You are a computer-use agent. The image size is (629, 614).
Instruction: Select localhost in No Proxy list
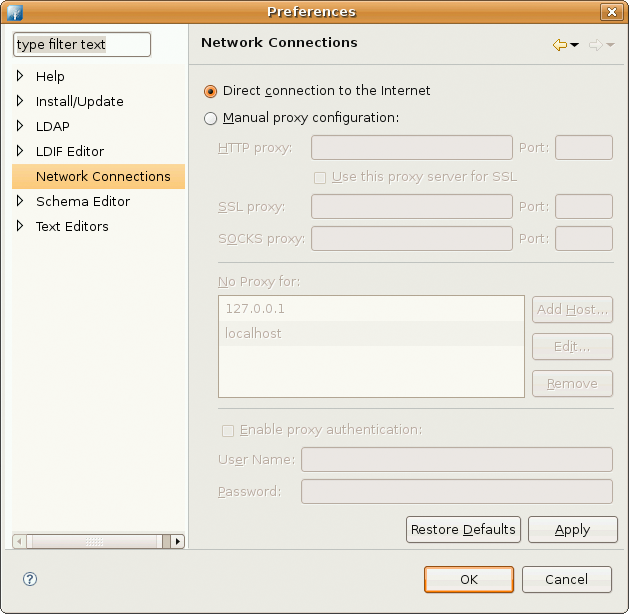click(371, 333)
